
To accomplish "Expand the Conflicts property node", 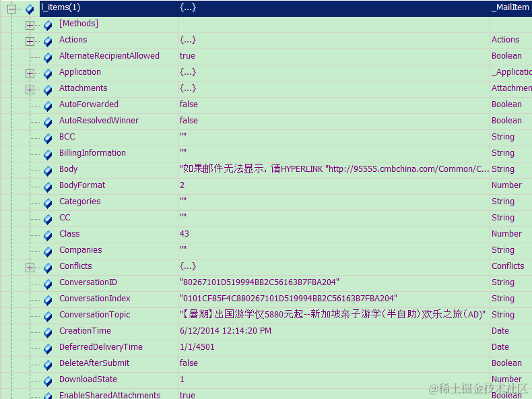I will [x=30, y=268].
